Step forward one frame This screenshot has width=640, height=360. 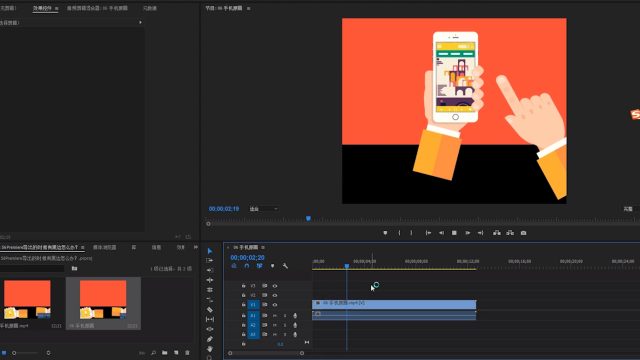pyautogui.click(x=468, y=233)
